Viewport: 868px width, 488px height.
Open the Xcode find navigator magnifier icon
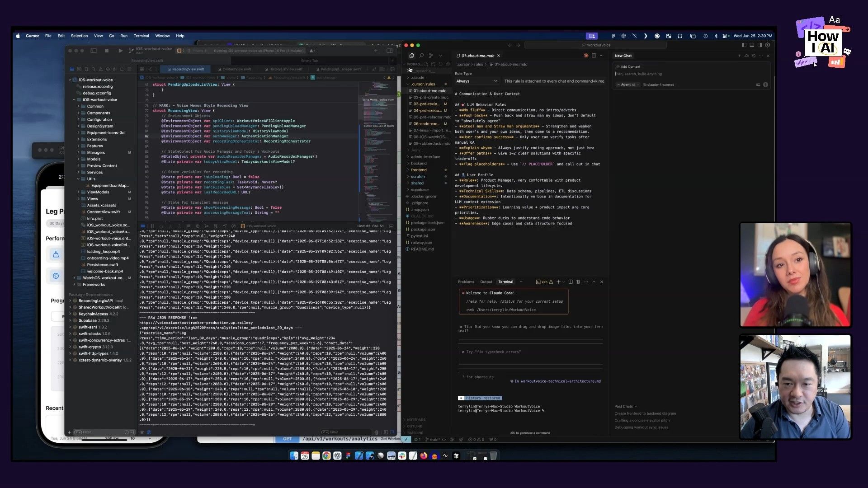point(94,69)
